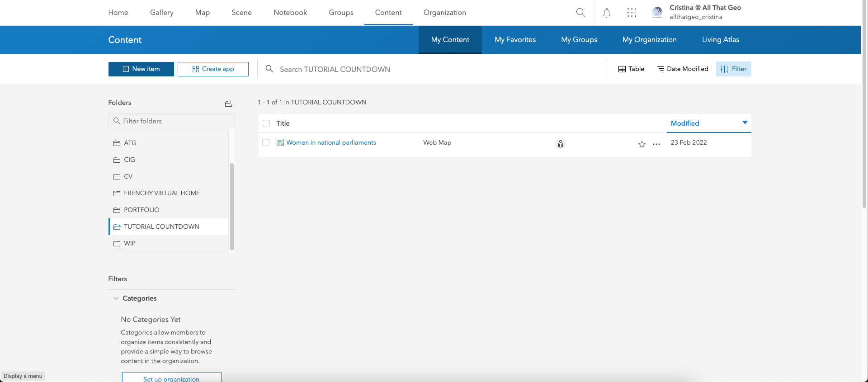This screenshot has width=868, height=382.
Task: Select the PORTFOLIO folder
Action: (x=168, y=210)
